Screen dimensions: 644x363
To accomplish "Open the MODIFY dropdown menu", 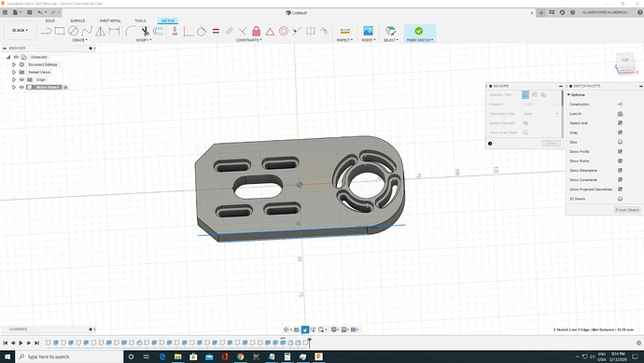I will coord(144,40).
